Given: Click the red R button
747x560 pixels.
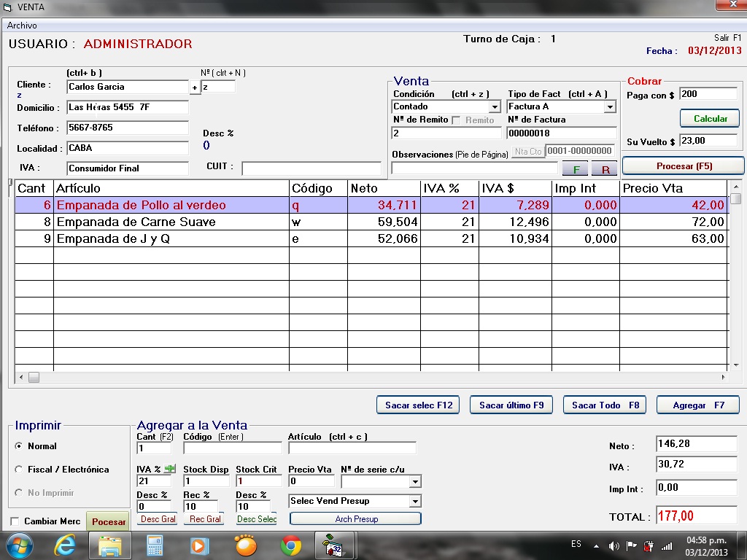Looking at the screenshot, I should [605, 168].
